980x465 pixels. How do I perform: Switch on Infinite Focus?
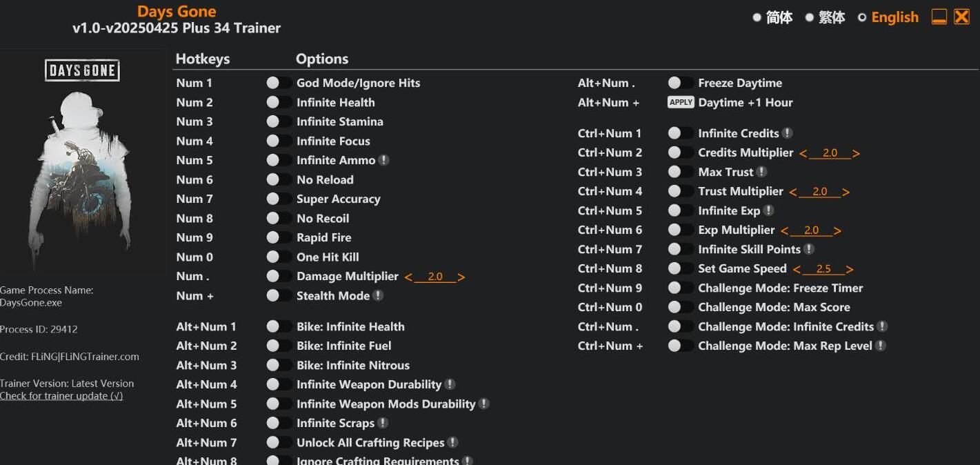(279, 141)
